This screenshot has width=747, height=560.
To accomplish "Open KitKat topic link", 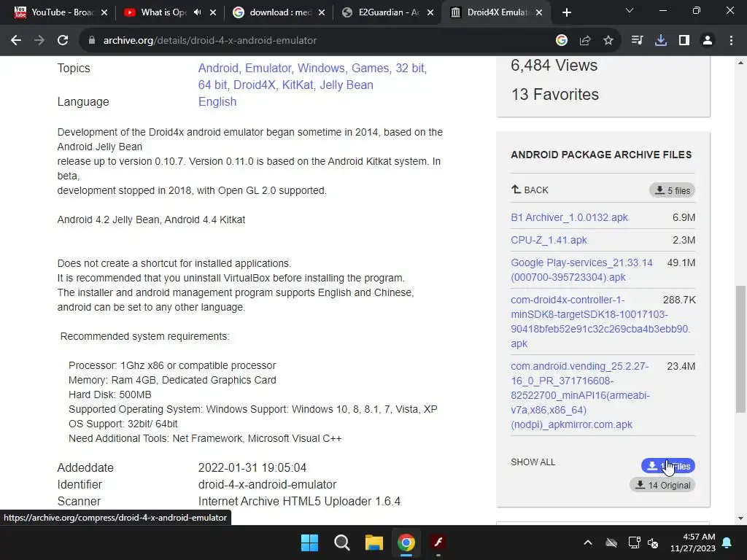I will click(298, 85).
